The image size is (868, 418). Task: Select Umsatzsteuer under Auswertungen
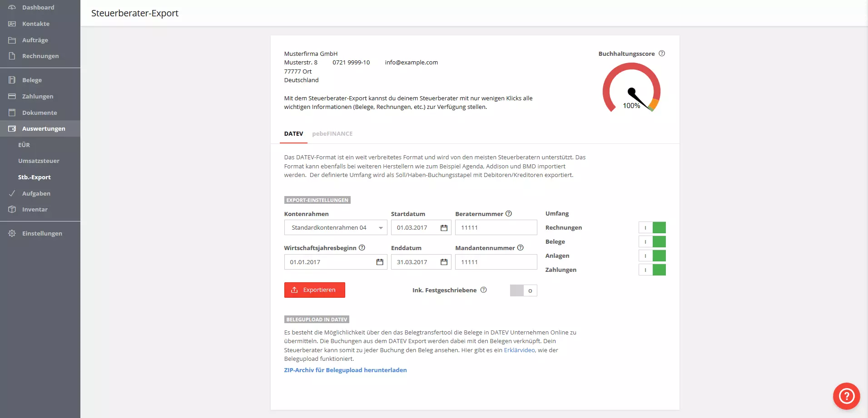tap(39, 161)
